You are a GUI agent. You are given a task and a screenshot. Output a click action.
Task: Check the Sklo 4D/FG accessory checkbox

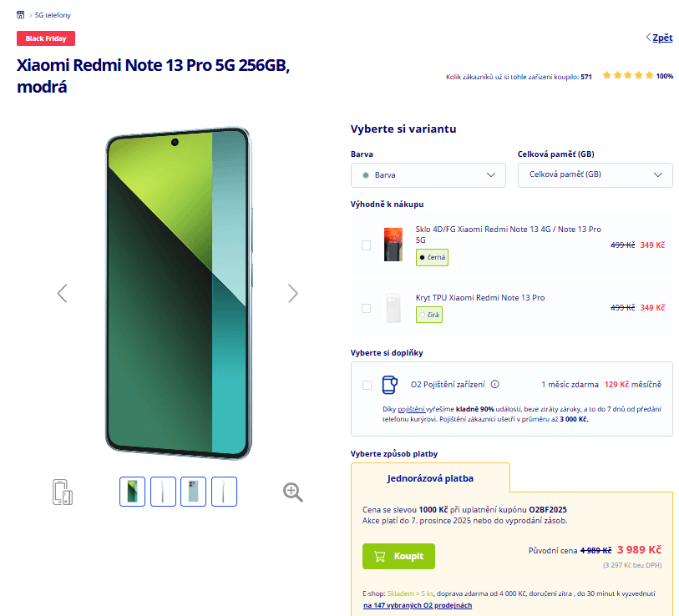tap(366, 245)
